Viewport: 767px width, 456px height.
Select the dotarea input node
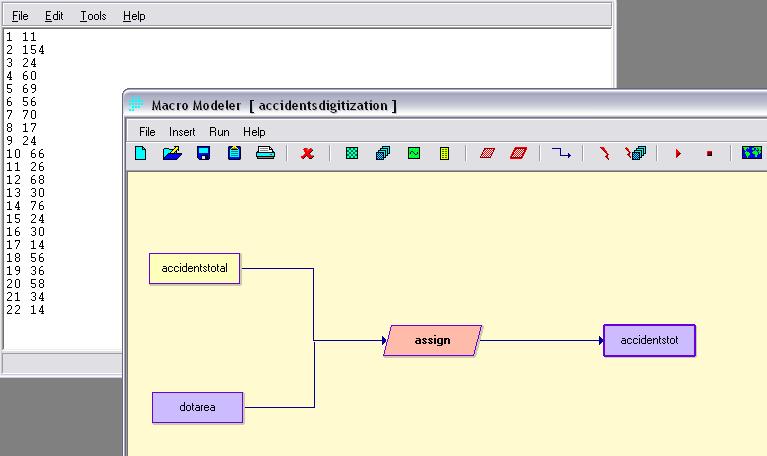(x=197, y=407)
